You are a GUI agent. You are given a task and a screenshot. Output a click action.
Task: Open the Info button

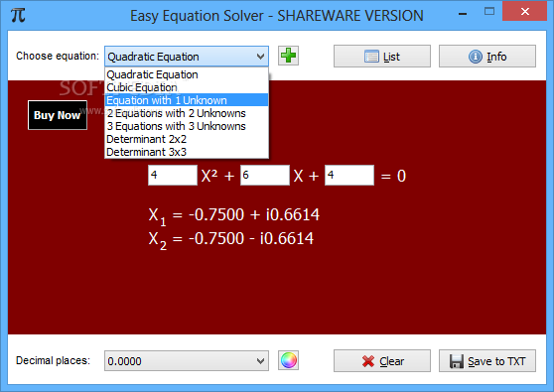(487, 57)
